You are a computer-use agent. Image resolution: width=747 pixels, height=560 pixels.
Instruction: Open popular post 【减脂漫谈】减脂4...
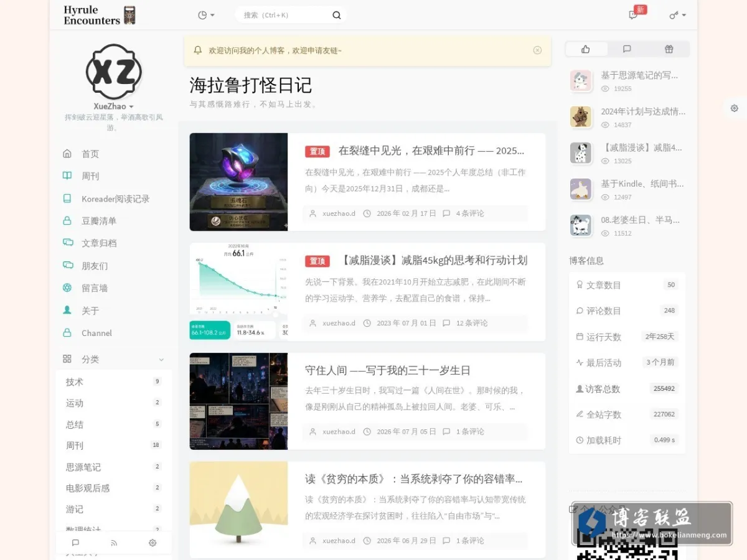[642, 147]
